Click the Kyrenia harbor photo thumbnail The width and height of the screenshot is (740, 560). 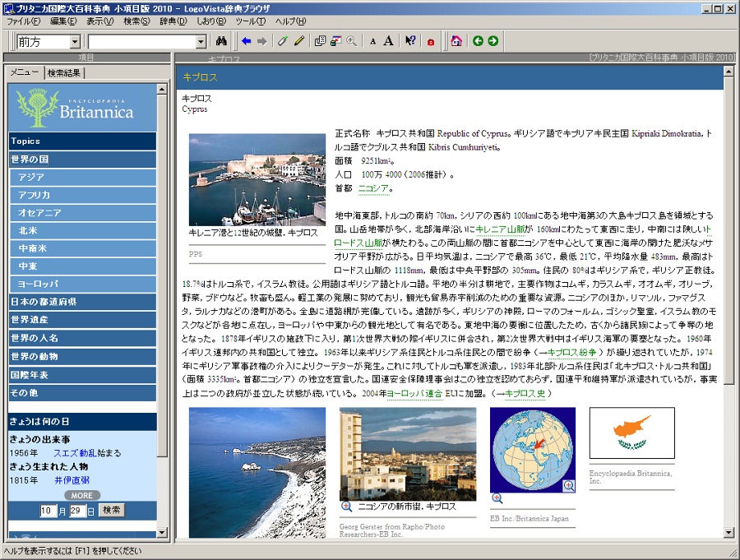(257, 179)
